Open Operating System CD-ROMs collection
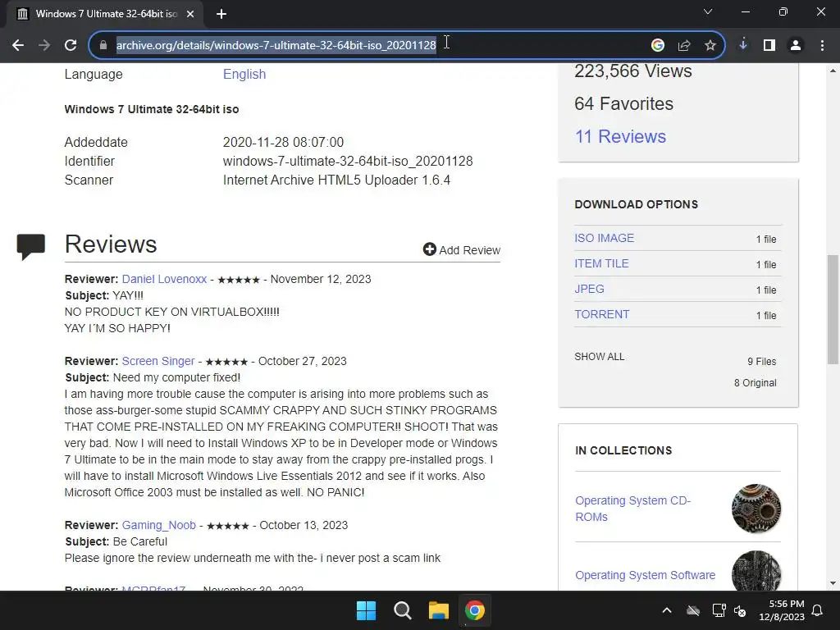 click(x=632, y=509)
